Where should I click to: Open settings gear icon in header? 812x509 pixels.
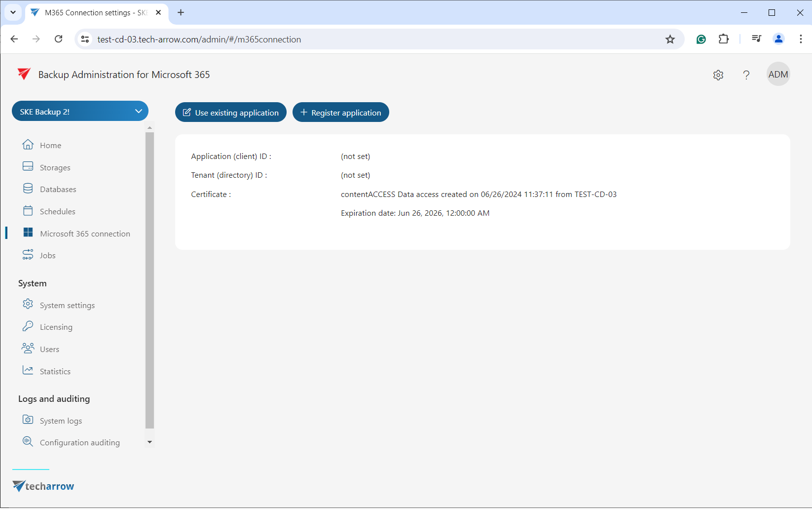pyautogui.click(x=718, y=75)
